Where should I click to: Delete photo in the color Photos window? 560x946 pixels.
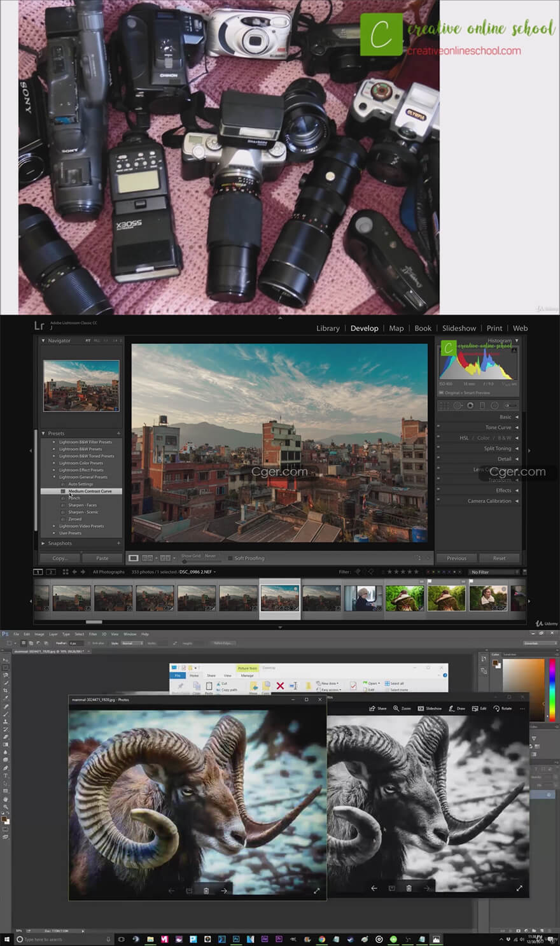coord(206,891)
